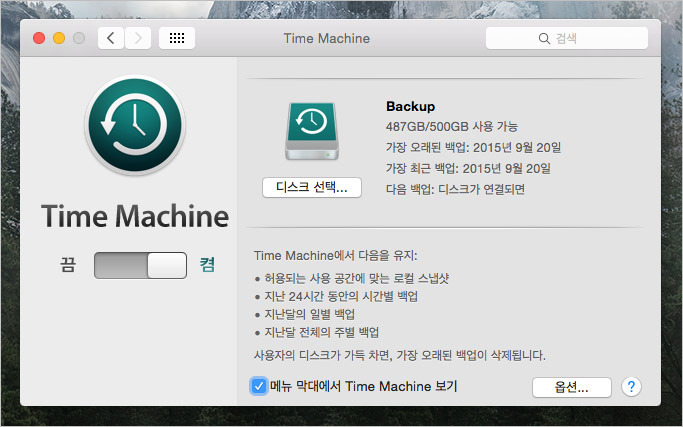This screenshot has width=683, height=427.
Task: Click the '가장 오래된 백업: 2015년 9월 20일' line
Action: pos(473,147)
